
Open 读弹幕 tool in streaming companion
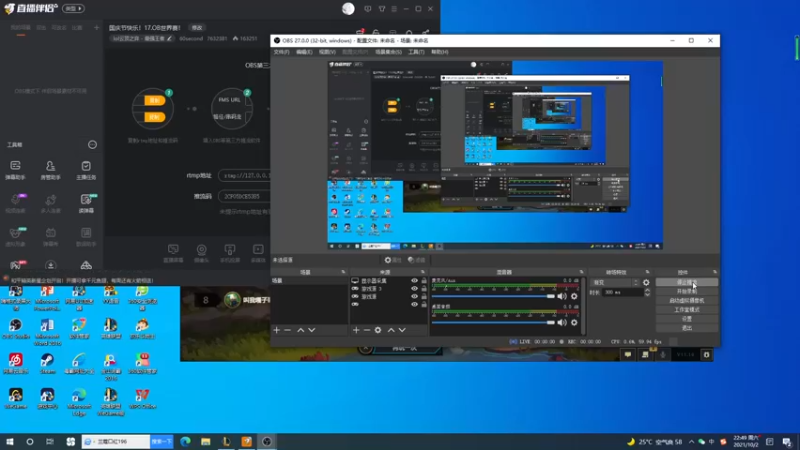(86, 203)
